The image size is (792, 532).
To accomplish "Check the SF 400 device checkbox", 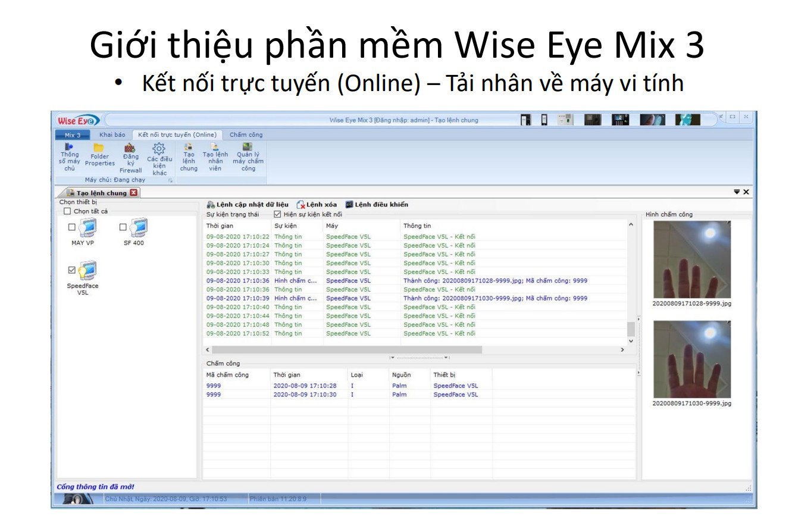I will 123,227.
